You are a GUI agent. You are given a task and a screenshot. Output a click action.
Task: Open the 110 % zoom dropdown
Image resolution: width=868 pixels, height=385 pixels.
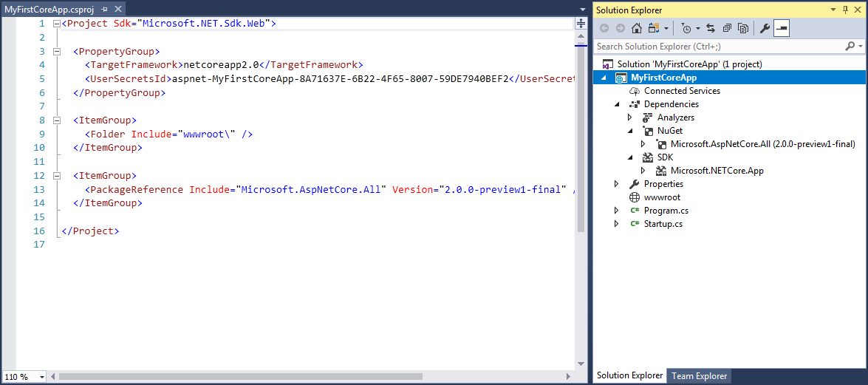click(x=42, y=377)
